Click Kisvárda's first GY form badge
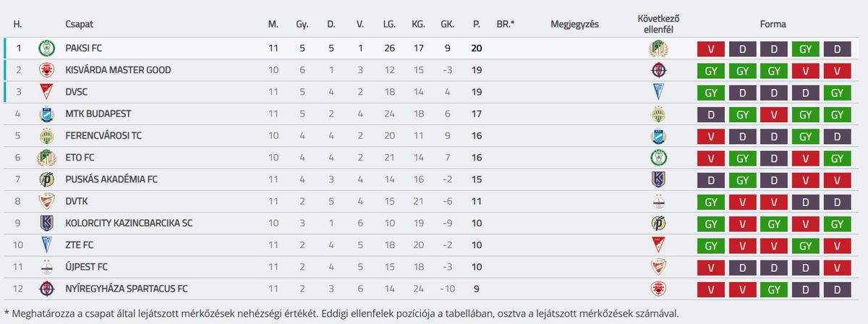The width and height of the screenshot is (868, 324). tap(711, 71)
